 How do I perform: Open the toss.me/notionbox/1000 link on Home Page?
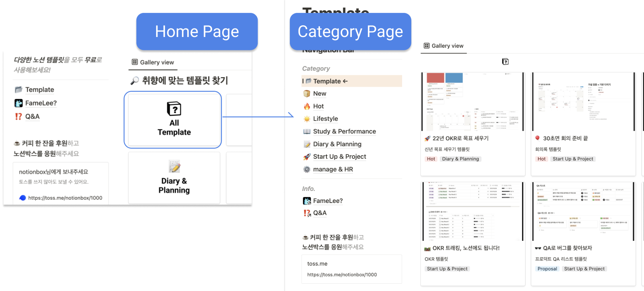coord(65,198)
